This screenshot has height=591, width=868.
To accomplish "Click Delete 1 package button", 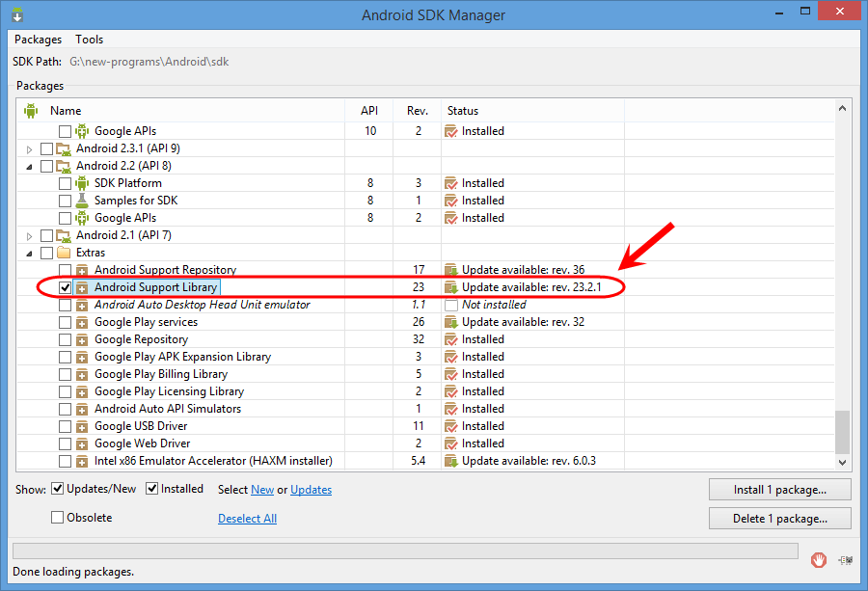I will click(x=780, y=519).
